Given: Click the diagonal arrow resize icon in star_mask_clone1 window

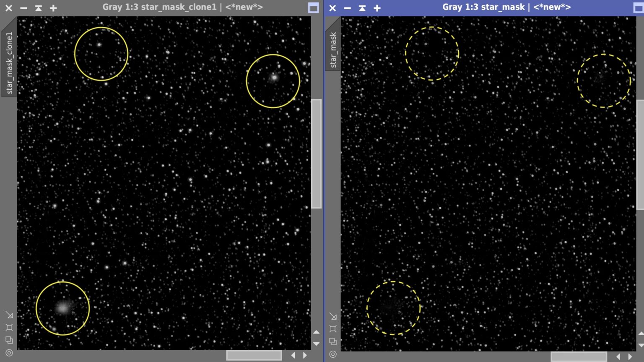Looking at the screenshot, I should [x=9, y=315].
